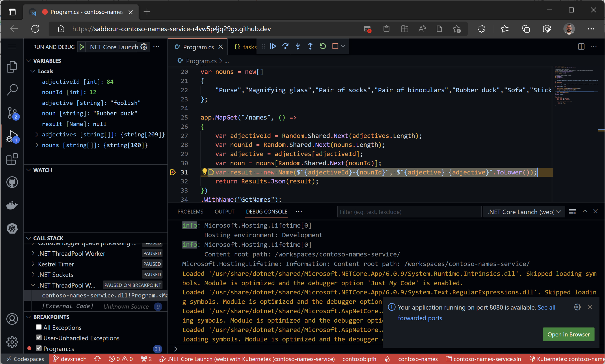
Task: Open the Docker sidebar view
Action: click(12, 205)
